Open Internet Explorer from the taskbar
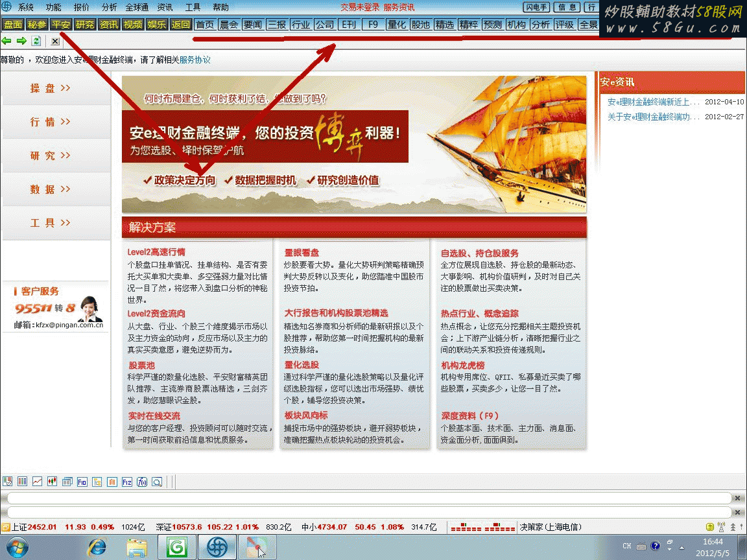The image size is (747, 560). point(97,547)
